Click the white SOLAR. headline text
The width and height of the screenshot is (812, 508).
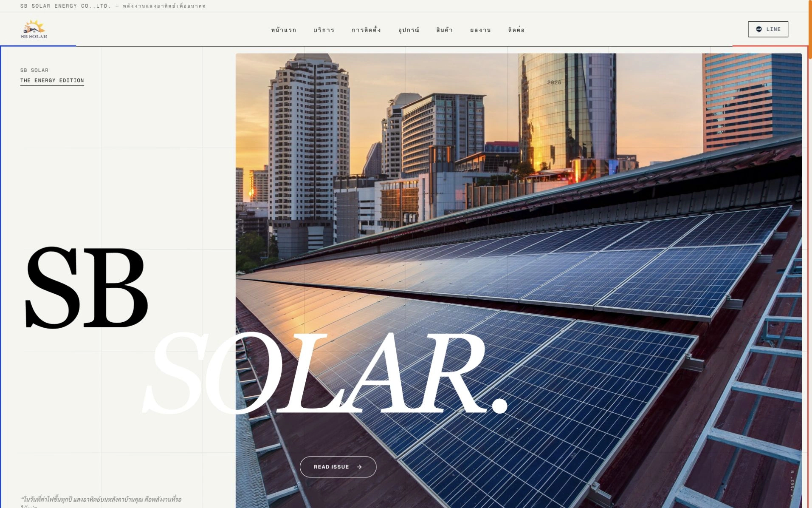coord(325,373)
